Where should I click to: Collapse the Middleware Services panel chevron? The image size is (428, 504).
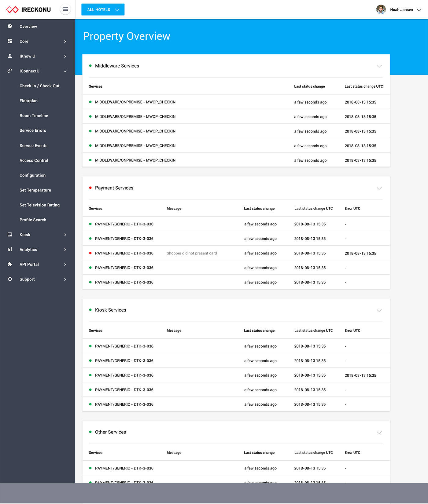(x=379, y=66)
